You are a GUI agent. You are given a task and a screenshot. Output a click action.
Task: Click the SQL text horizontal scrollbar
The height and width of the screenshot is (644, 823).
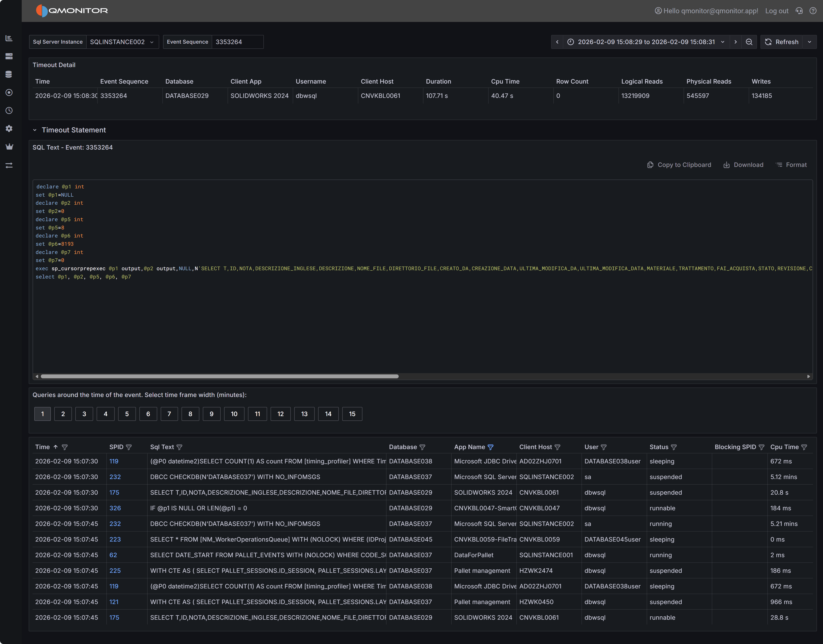(x=220, y=376)
